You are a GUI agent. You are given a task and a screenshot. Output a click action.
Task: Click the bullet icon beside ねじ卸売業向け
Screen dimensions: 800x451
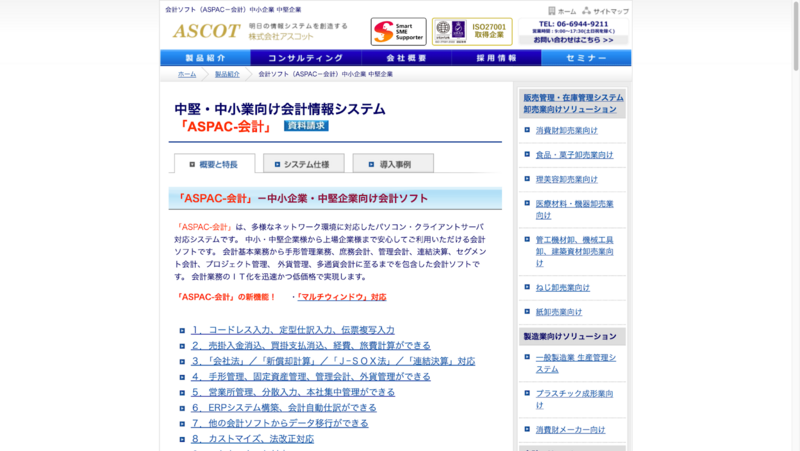(x=527, y=287)
